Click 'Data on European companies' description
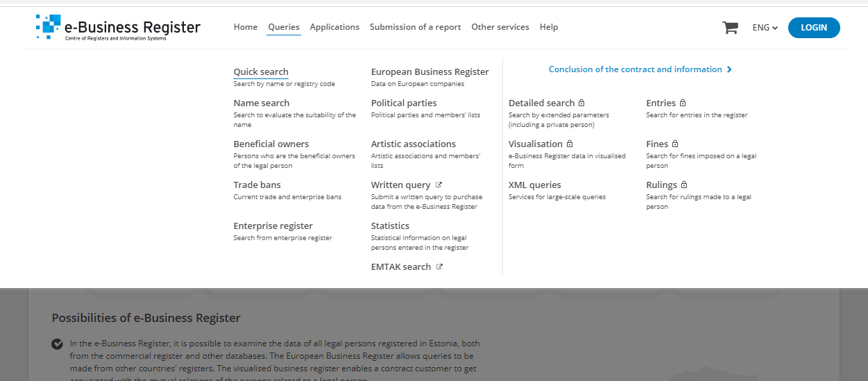Viewport: 868px width, 381px height. pyautogui.click(x=418, y=84)
